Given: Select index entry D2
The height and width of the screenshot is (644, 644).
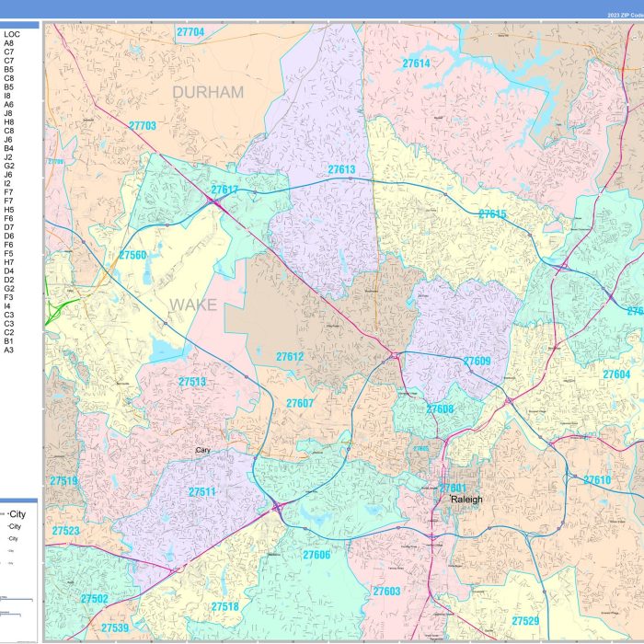Looking at the screenshot, I should pyautogui.click(x=9, y=280).
